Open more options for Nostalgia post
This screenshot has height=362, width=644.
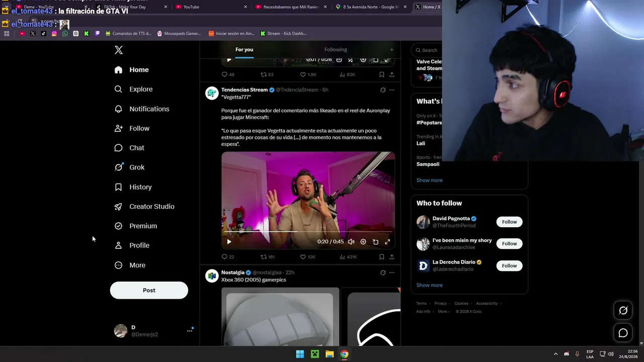pyautogui.click(x=392, y=273)
